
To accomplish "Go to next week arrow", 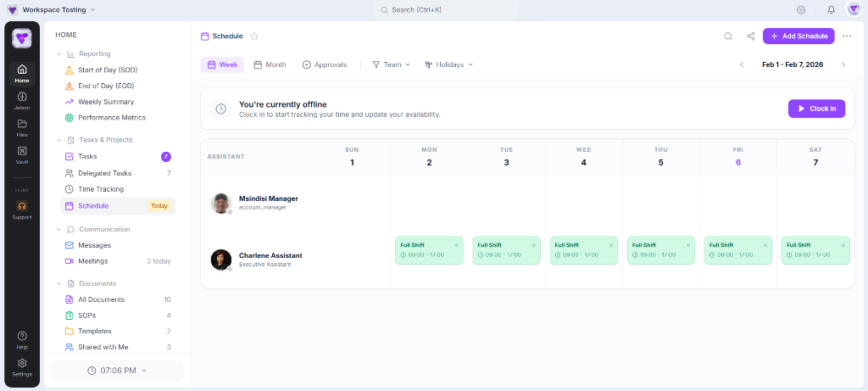I will (843, 64).
